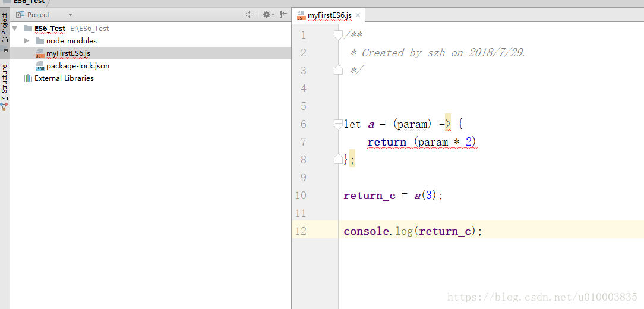The height and width of the screenshot is (309, 644).
Task: Click the number 2 on line 7
Action: 469,142
